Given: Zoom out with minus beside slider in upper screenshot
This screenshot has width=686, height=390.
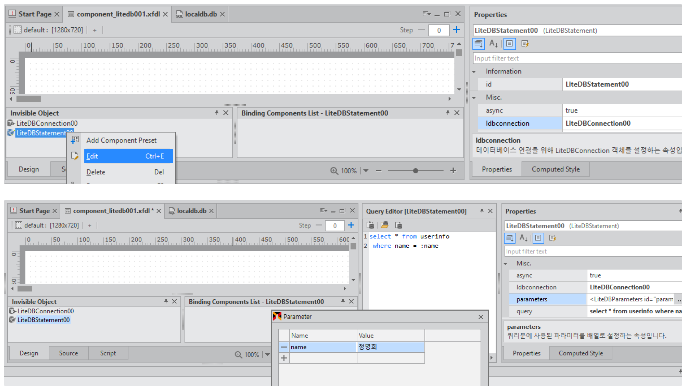Looking at the screenshot, I should [379, 170].
